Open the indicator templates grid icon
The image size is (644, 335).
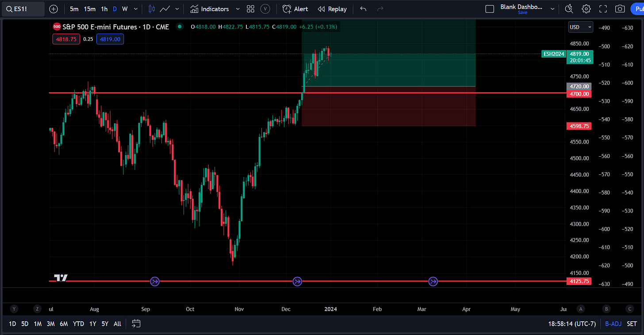pyautogui.click(x=250, y=9)
